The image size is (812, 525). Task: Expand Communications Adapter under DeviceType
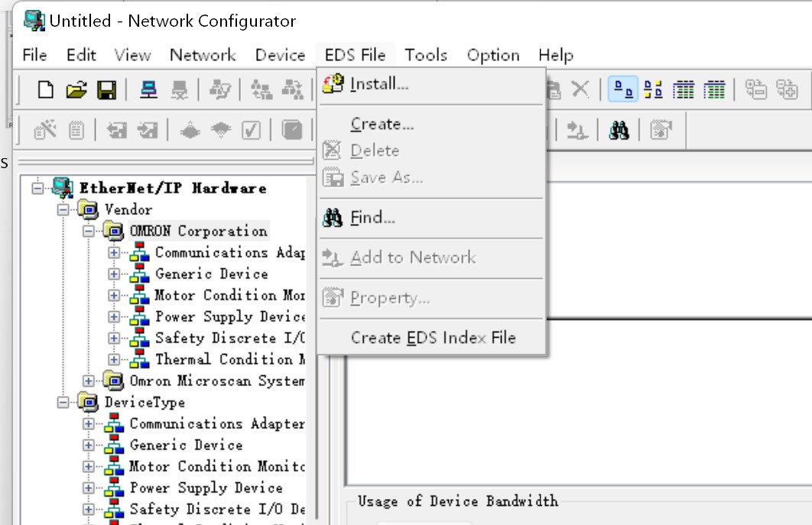pos(89,423)
